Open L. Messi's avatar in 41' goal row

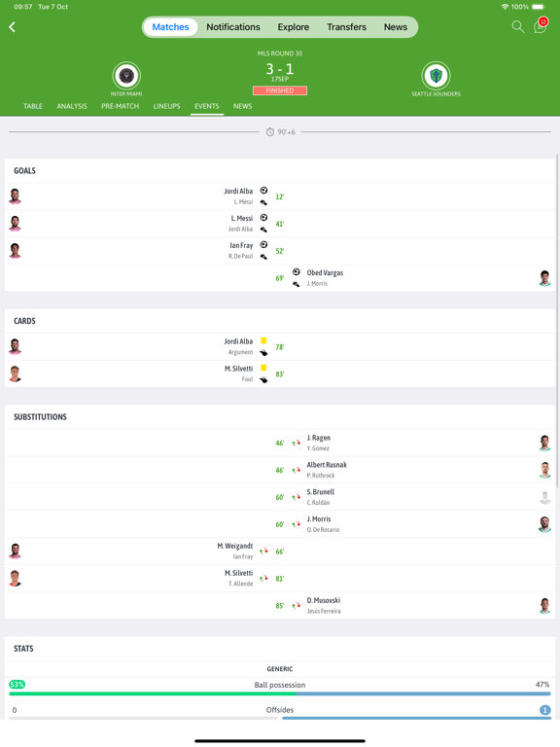(15, 224)
